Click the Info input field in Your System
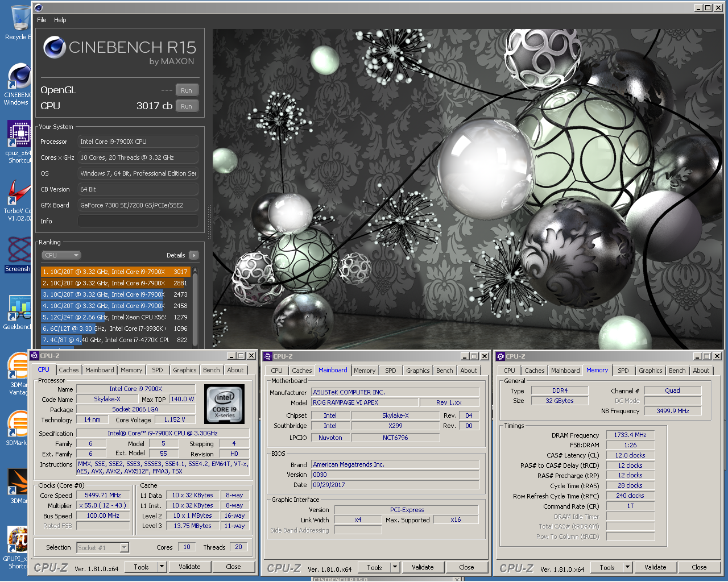728x582 pixels. [x=138, y=221]
